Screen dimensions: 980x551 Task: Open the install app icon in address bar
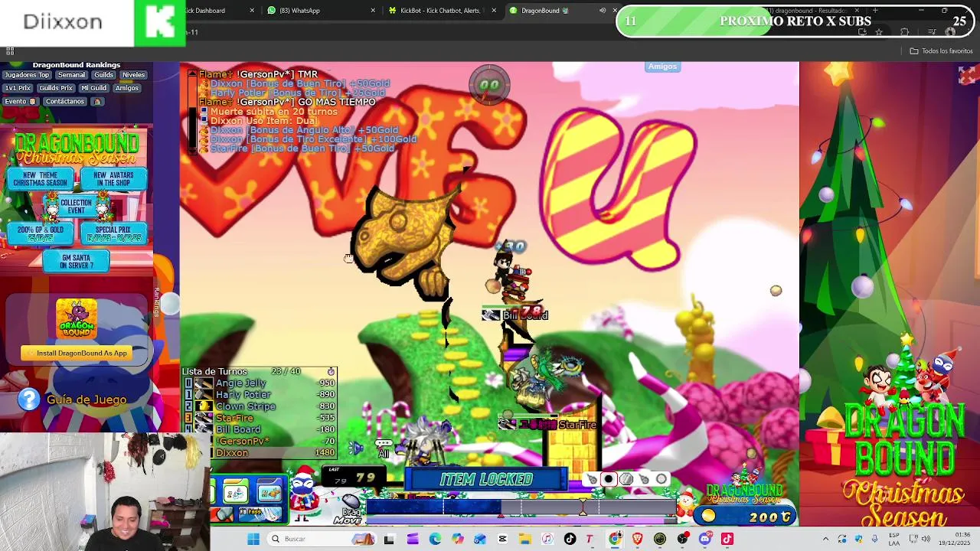click(x=862, y=32)
